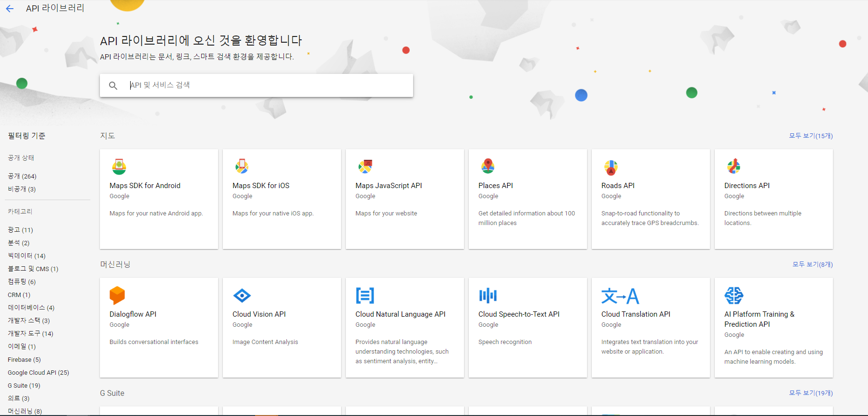This screenshot has width=868, height=416.
Task: Open the Maps SDK for iOS title
Action: 261,186
